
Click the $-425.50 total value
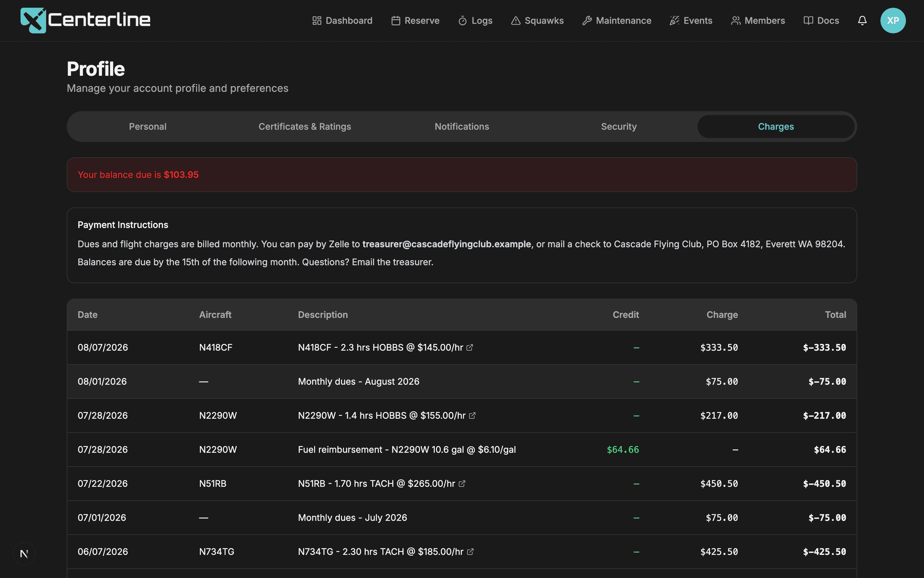[825, 552]
